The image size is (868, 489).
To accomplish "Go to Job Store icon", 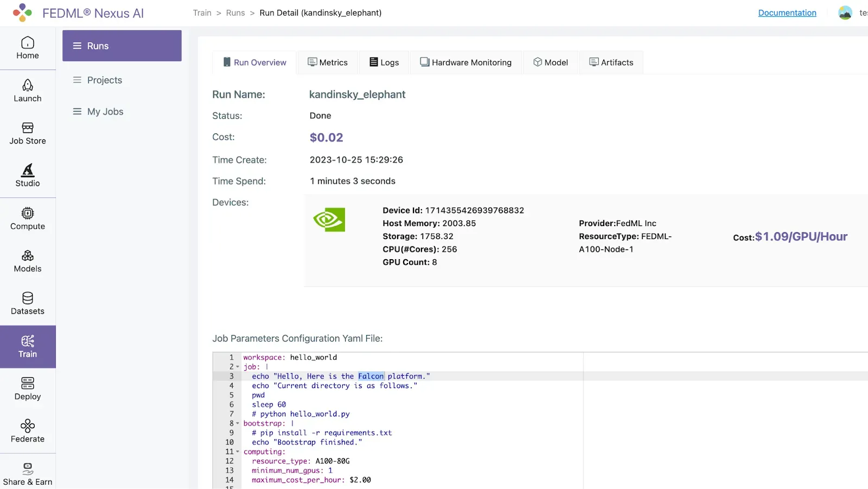I will pyautogui.click(x=28, y=127).
